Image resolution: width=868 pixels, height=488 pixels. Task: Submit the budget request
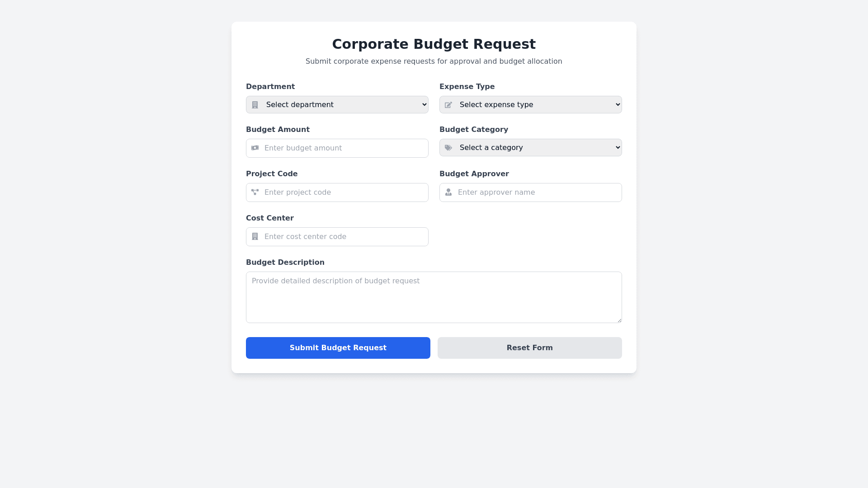[338, 347]
